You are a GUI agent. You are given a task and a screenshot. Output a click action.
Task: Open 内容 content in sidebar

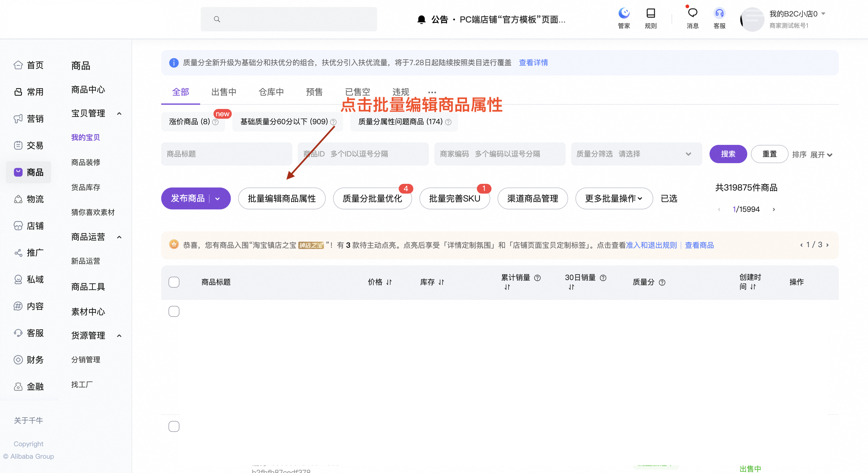click(x=29, y=306)
